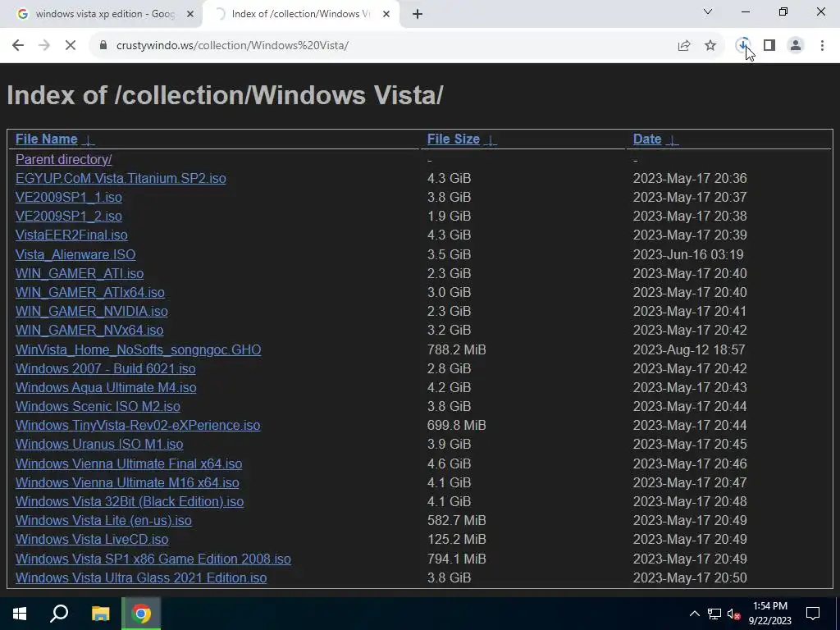
Task: Select the Index of /collection tab
Action: (x=301, y=15)
